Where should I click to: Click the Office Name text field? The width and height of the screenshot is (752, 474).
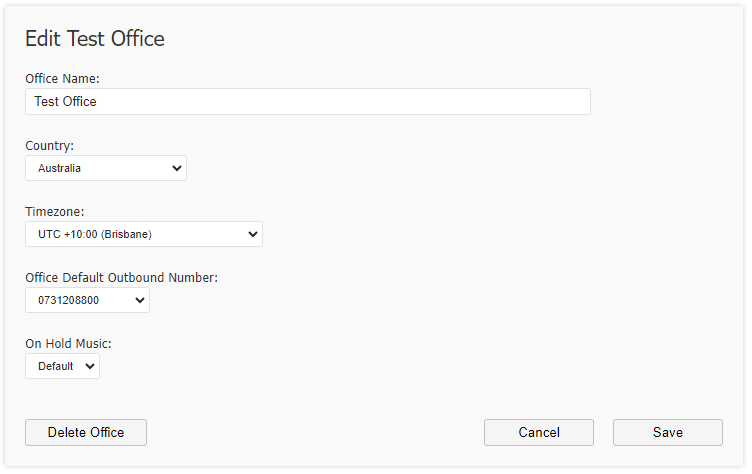point(307,101)
